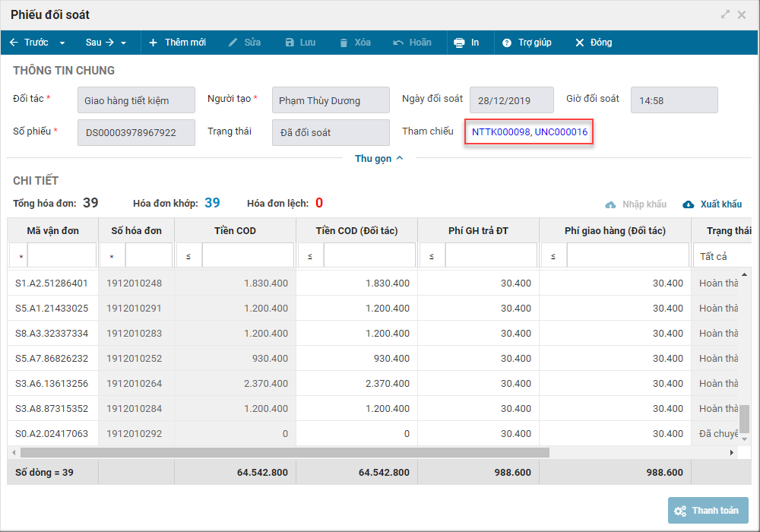
Task: Click Xuất khẩu cloud download icon
Action: [x=689, y=204]
